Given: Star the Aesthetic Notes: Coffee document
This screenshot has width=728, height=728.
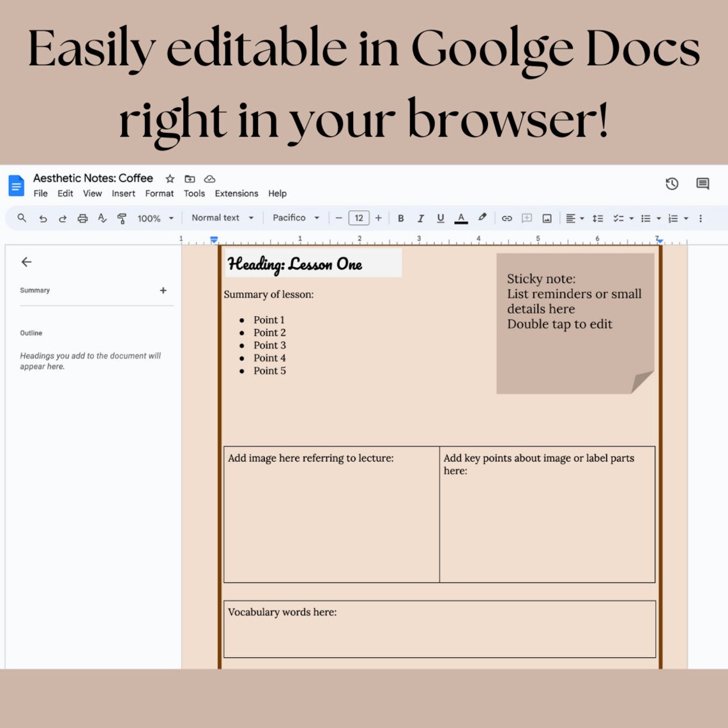Looking at the screenshot, I should point(169,178).
